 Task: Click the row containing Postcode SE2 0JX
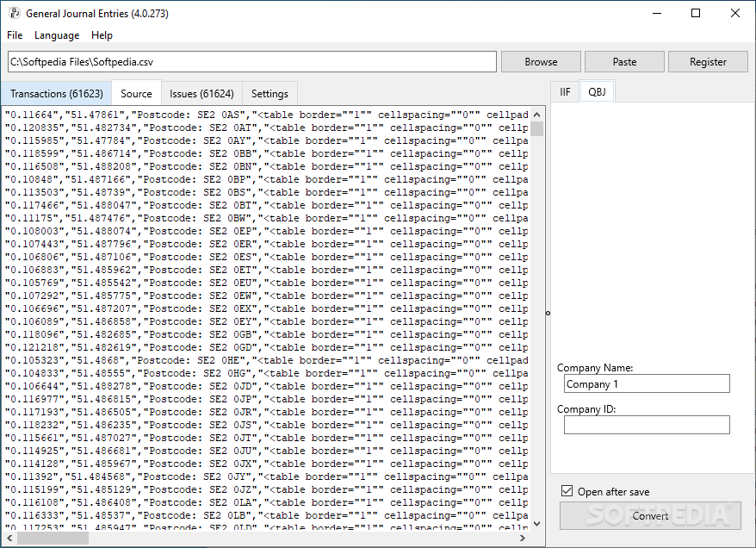pos(267,464)
